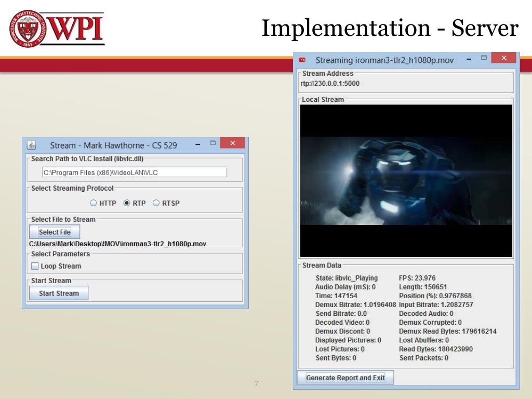Viewport: 532px width, 399px height.
Task: Click the Java icon in Stream window title bar
Action: pos(32,145)
